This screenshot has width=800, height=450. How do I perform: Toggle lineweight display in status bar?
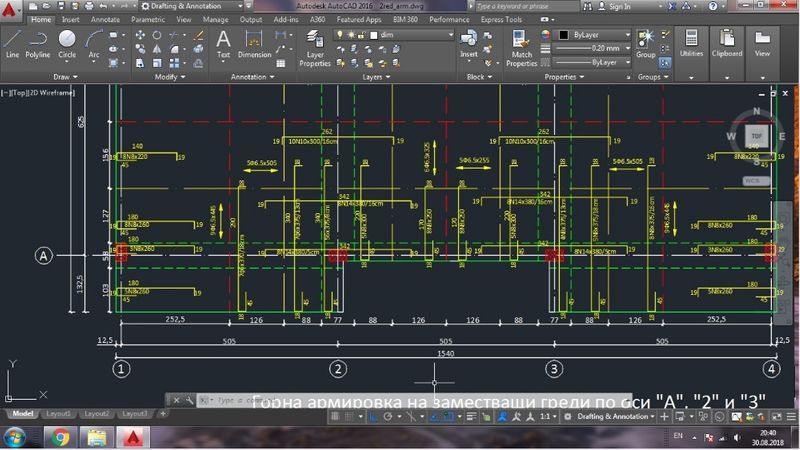471,416
